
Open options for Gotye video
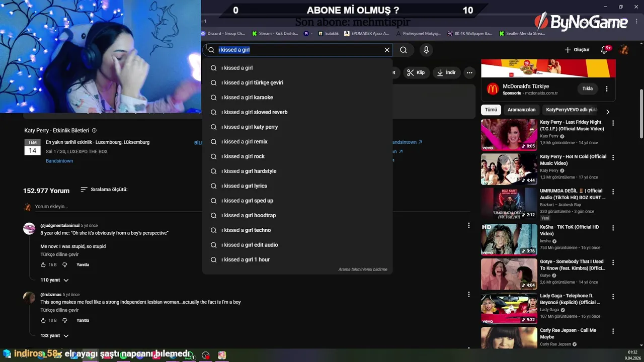pos(613,262)
